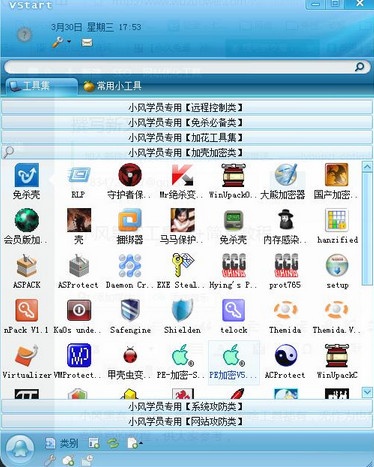Open the 守护者保.. tool

130,181
